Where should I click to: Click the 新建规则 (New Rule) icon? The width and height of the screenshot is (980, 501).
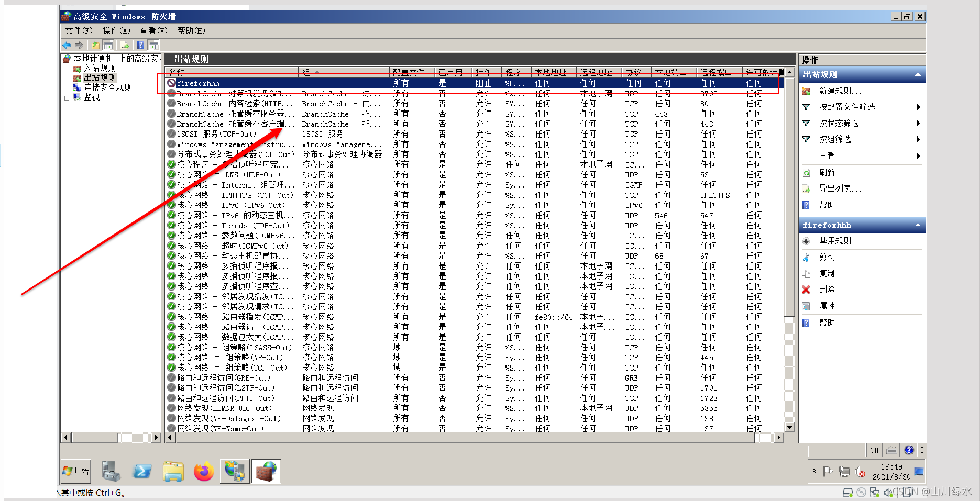[x=807, y=91]
